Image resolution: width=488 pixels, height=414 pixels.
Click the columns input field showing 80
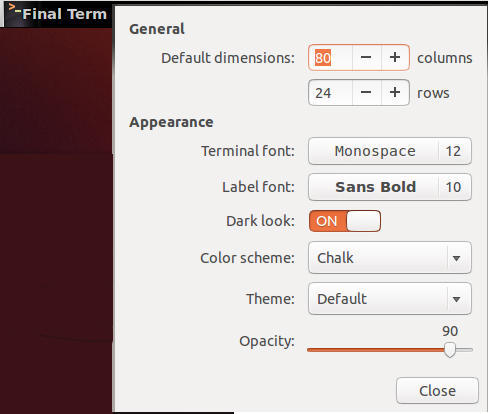pos(330,57)
